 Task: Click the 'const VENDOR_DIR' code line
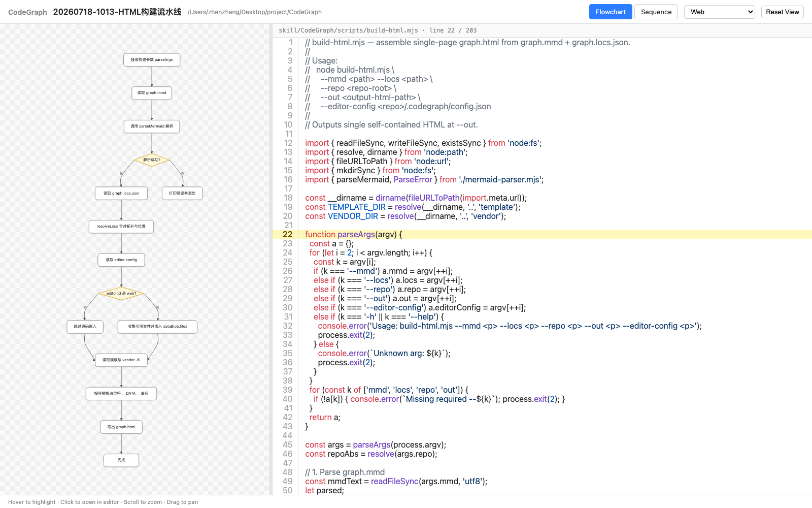(405, 216)
